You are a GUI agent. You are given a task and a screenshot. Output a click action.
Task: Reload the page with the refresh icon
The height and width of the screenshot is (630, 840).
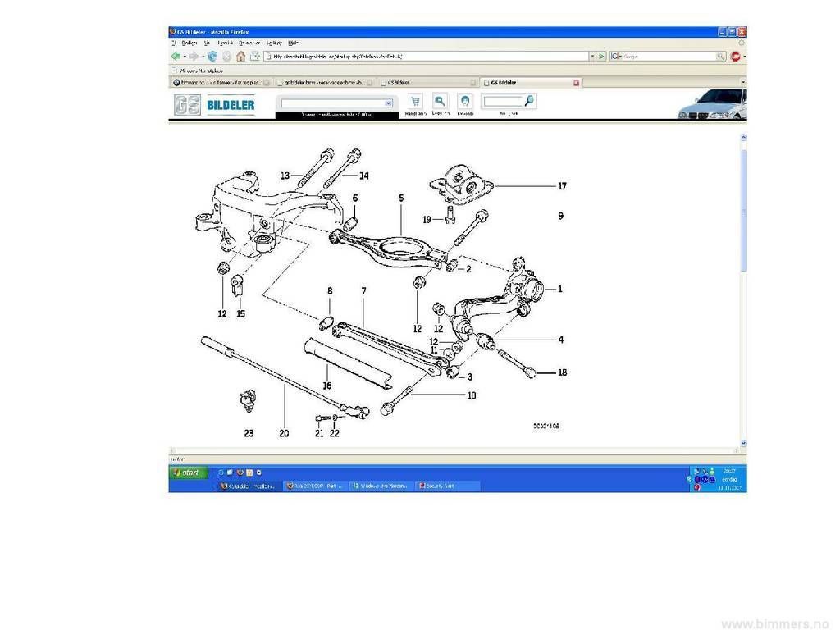tap(213, 57)
